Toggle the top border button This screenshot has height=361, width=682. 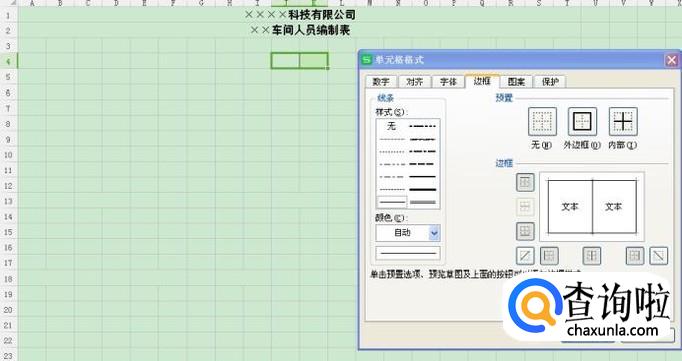[525, 182]
